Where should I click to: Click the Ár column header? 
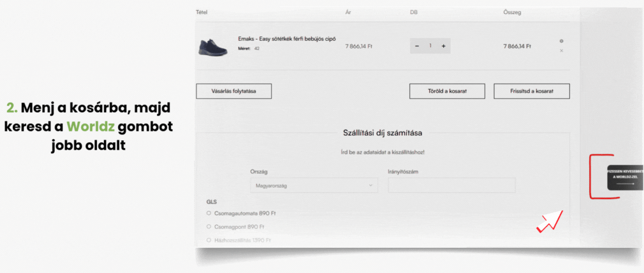[x=348, y=12]
